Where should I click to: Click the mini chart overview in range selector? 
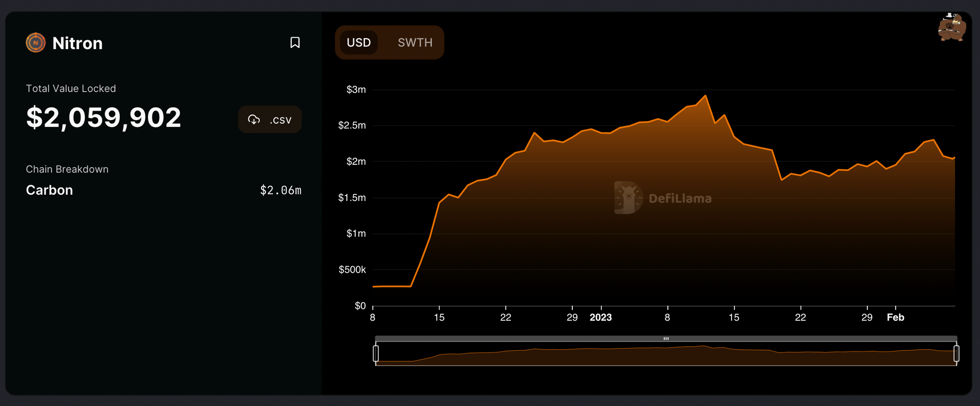point(666,354)
